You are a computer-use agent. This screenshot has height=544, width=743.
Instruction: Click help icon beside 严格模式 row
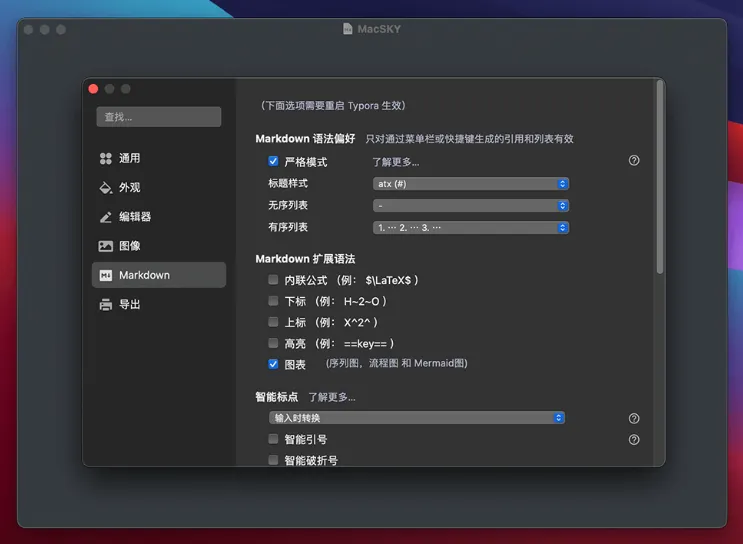[634, 161]
